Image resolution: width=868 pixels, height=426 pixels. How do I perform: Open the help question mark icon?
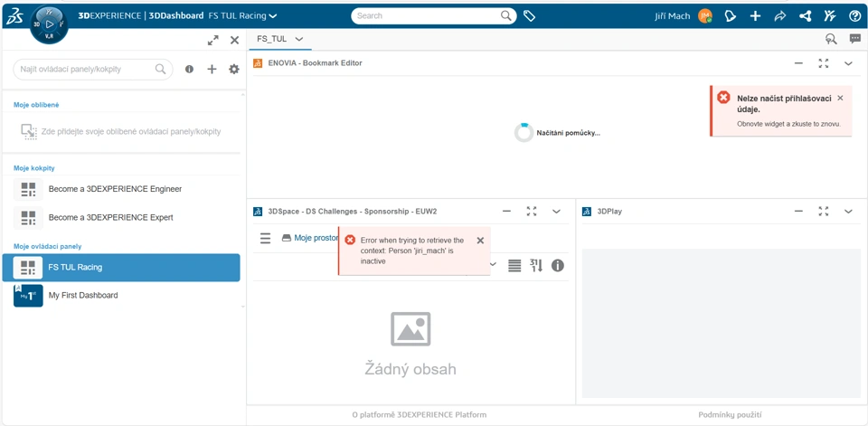point(854,16)
